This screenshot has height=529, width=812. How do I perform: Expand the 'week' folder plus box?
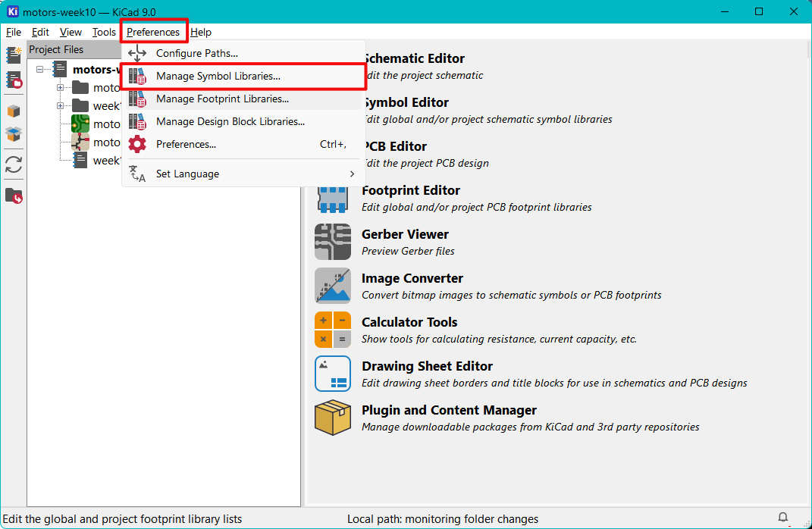point(60,105)
